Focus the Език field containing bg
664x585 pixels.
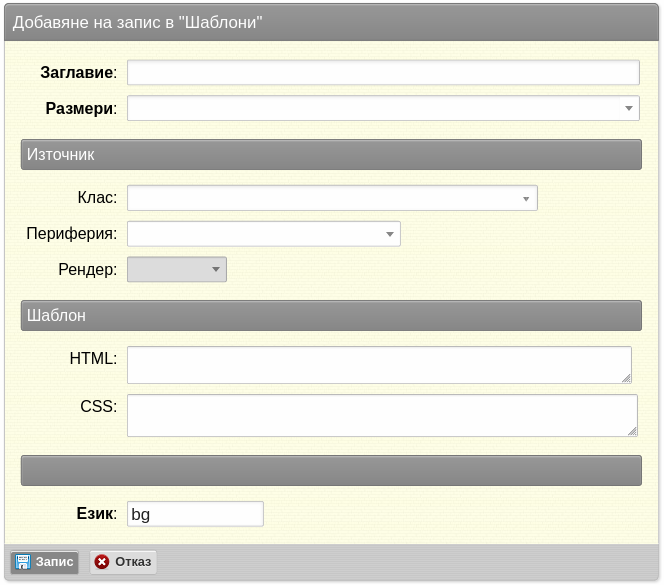[x=195, y=514]
